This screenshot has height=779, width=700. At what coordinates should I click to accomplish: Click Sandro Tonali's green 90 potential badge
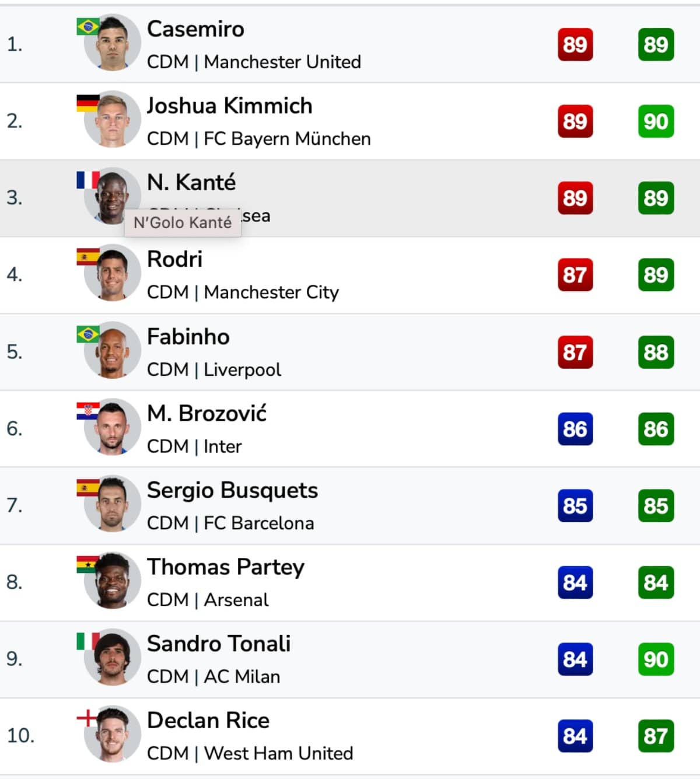point(656,659)
